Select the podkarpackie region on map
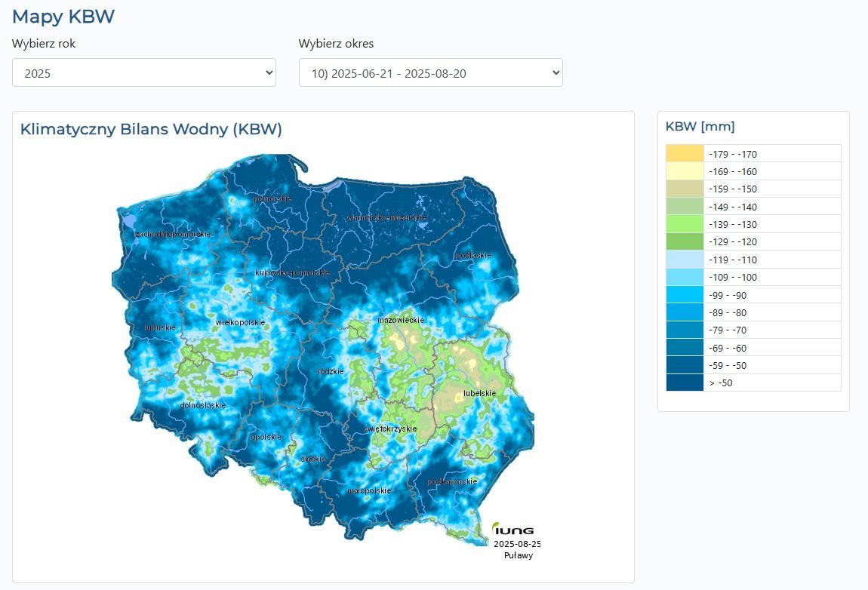Viewport: 868px width, 590px height. pyautogui.click(x=452, y=481)
